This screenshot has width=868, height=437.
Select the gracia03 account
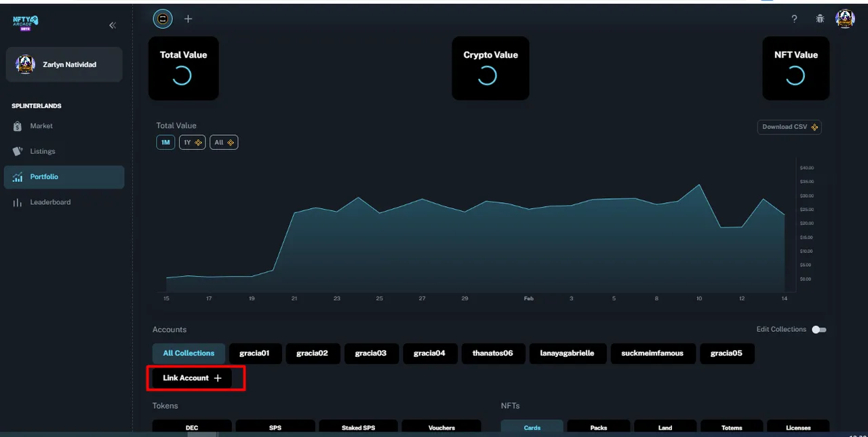[x=371, y=354]
